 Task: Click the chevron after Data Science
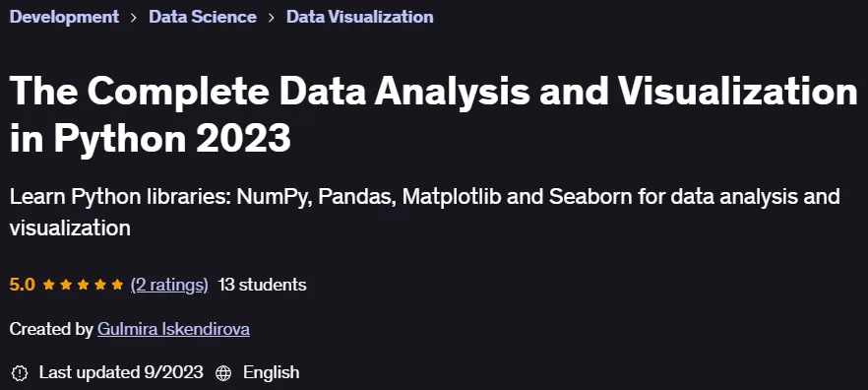[x=272, y=17]
